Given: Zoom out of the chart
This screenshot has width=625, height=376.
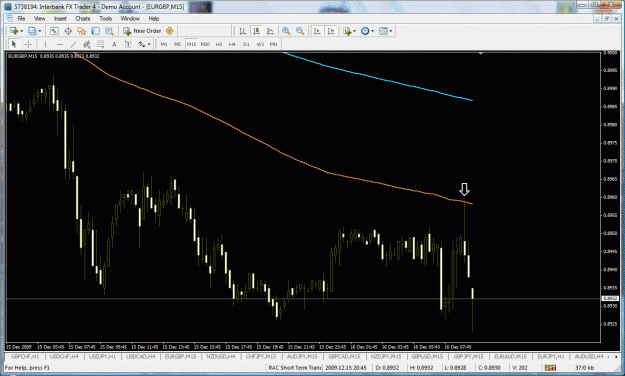Looking at the screenshot, I should (300, 31).
